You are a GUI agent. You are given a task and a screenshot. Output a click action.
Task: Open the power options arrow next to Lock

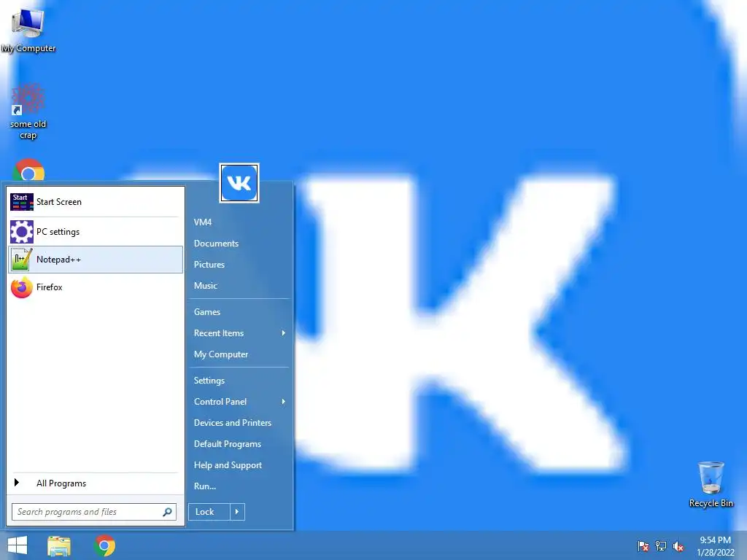coord(237,512)
